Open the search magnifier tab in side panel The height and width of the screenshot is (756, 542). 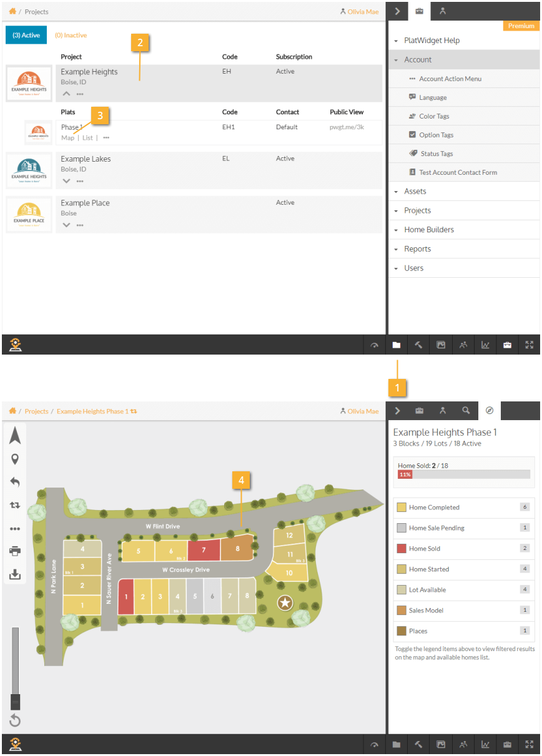[x=466, y=411]
